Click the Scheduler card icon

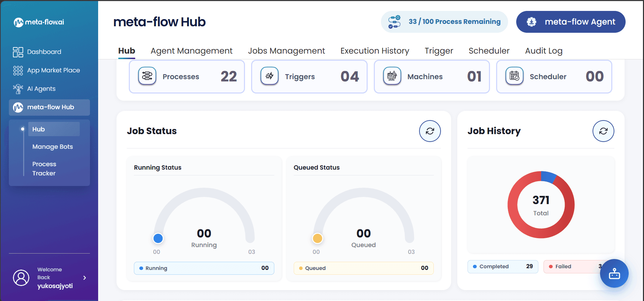point(515,76)
